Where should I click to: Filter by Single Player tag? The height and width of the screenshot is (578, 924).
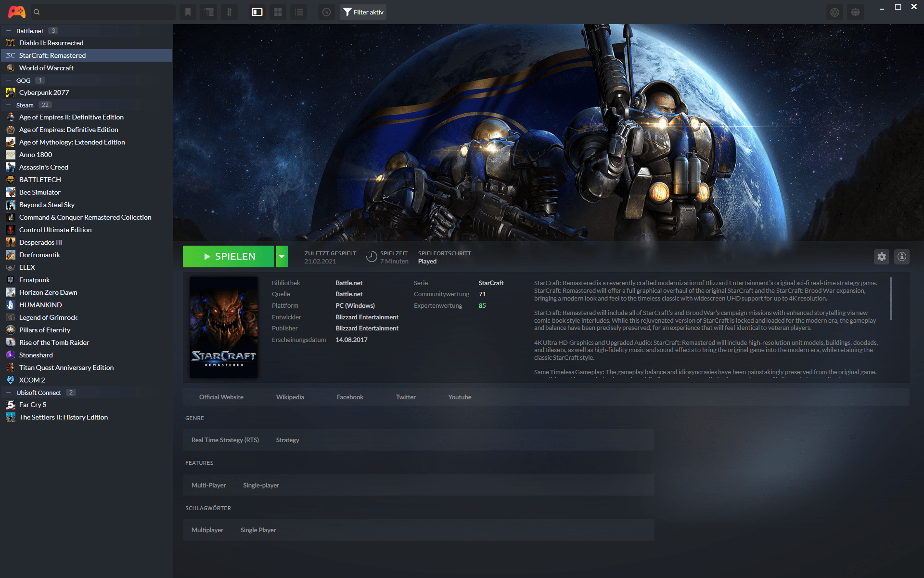(x=258, y=530)
